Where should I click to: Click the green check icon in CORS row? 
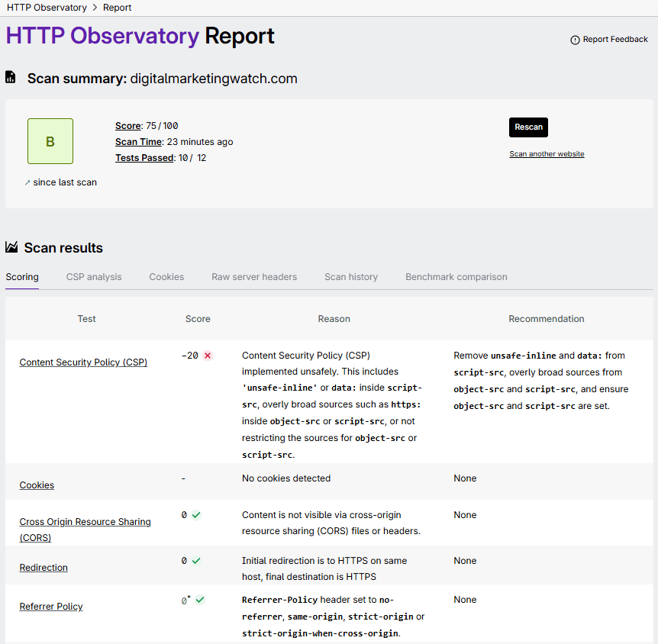[x=196, y=515]
